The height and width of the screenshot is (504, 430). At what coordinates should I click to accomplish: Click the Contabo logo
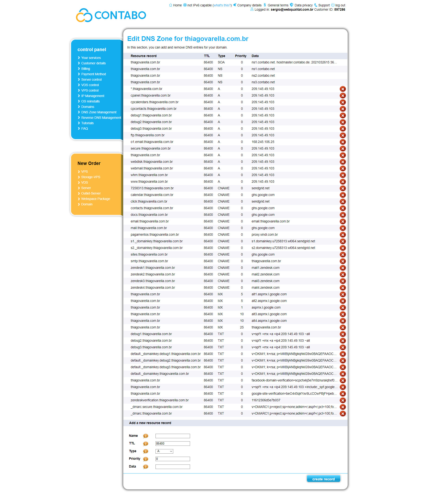tap(111, 15)
